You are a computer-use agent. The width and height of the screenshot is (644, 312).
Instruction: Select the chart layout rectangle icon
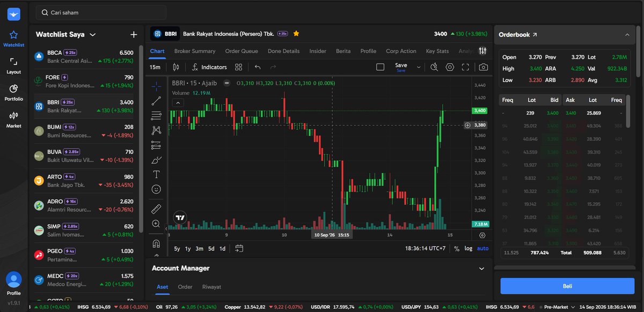(x=380, y=67)
